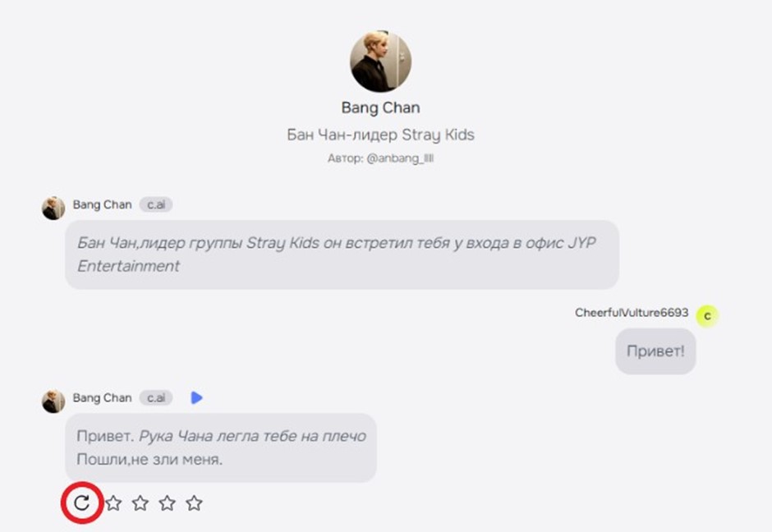
Task: Select the "Привет!" user message bubble
Action: pos(655,351)
